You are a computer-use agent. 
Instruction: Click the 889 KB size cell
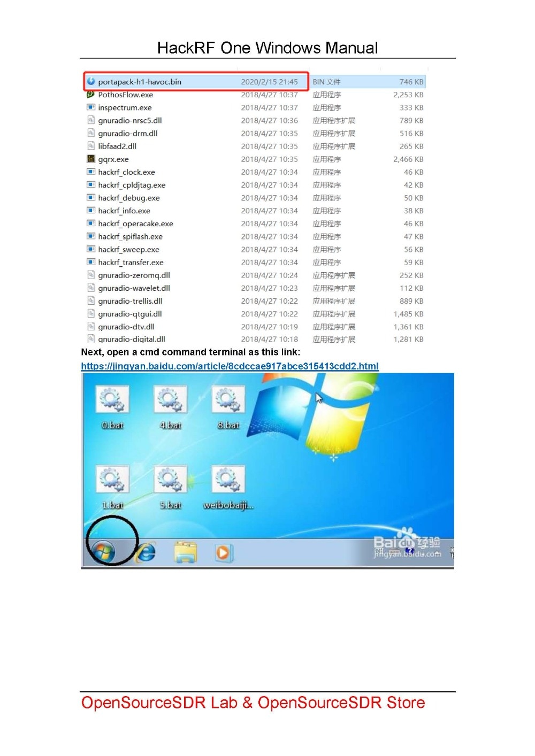411,301
